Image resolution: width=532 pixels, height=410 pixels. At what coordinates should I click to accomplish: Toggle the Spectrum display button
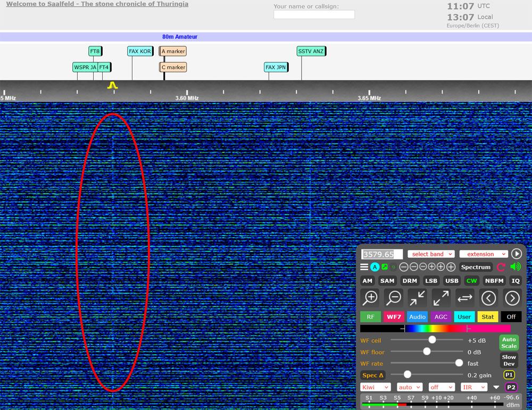[x=476, y=267]
